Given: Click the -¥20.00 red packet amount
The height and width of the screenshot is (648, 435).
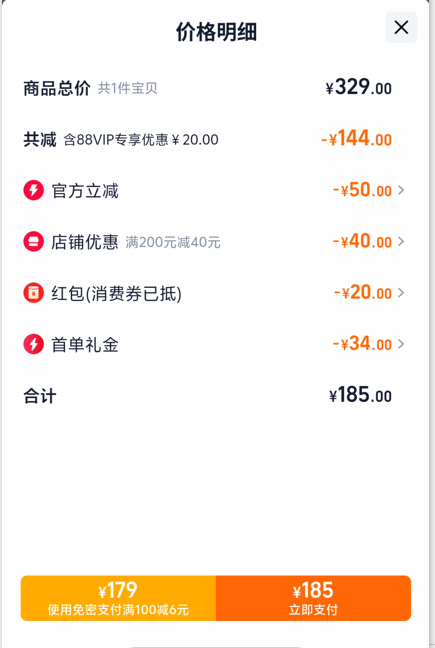Looking at the screenshot, I should [363, 293].
